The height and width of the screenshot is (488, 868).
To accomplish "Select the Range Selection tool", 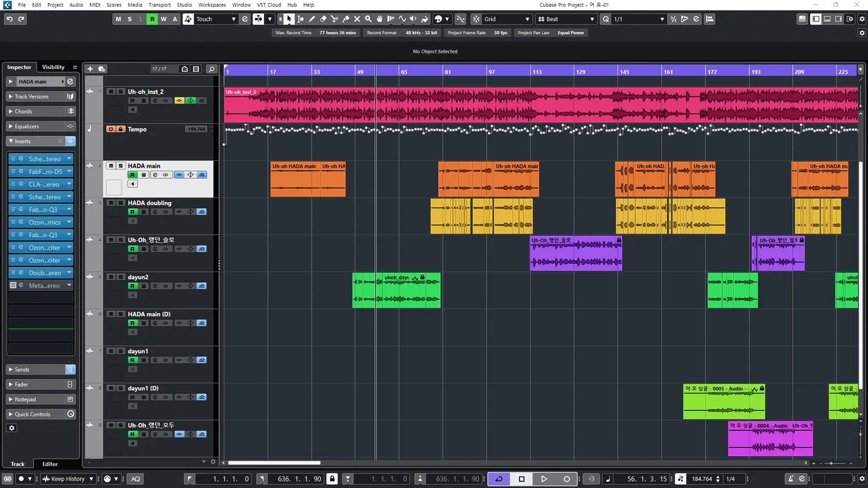I will tap(300, 19).
